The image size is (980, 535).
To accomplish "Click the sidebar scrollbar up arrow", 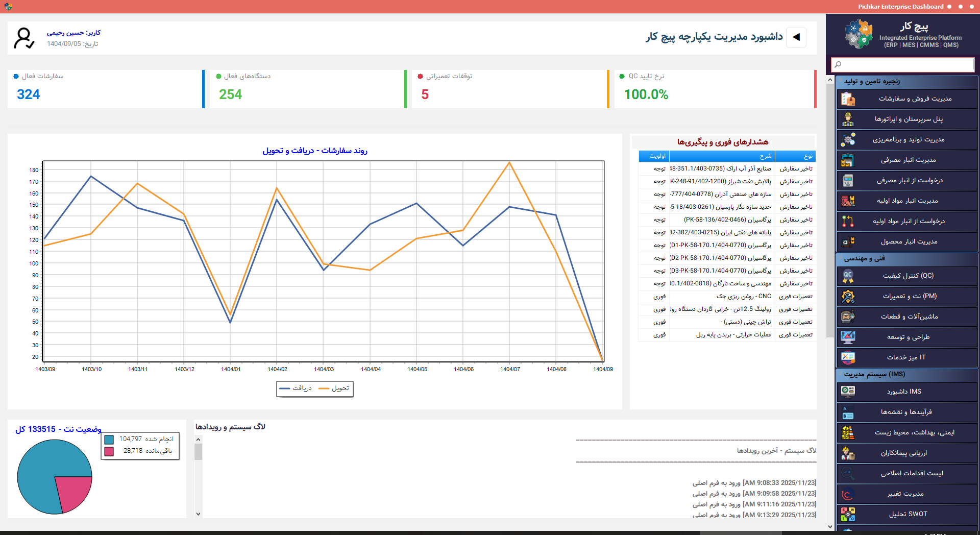I will tap(830, 79).
